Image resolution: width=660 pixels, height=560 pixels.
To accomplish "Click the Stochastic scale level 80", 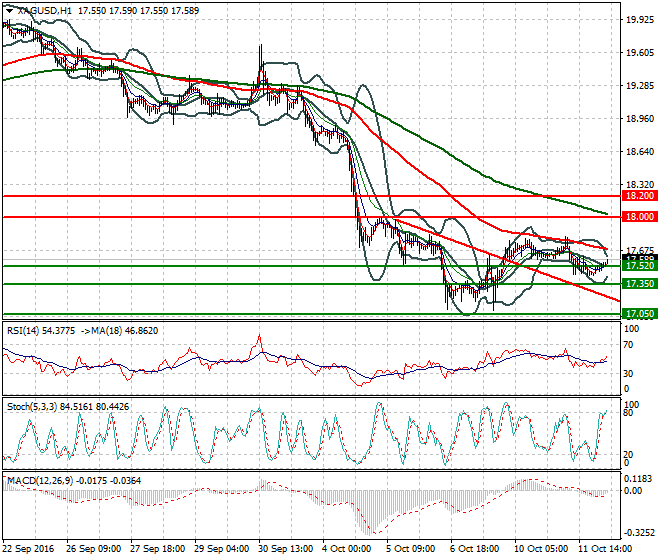I will click(x=628, y=413).
